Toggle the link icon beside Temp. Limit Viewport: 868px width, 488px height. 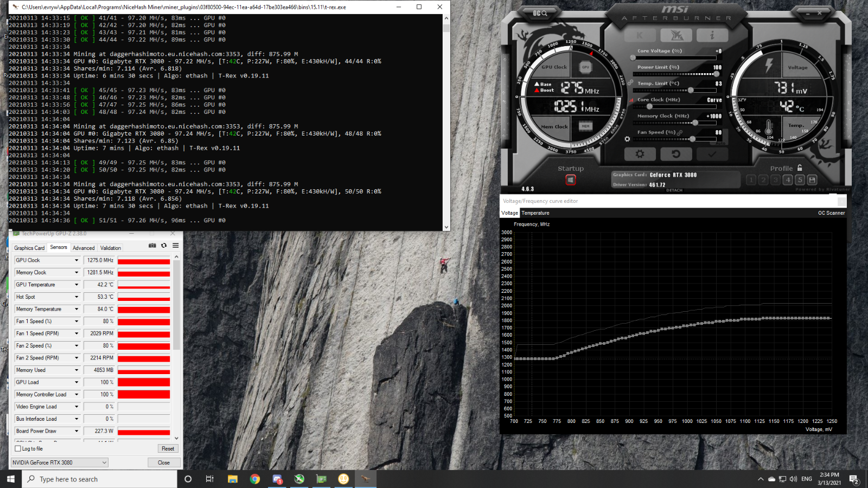point(630,82)
